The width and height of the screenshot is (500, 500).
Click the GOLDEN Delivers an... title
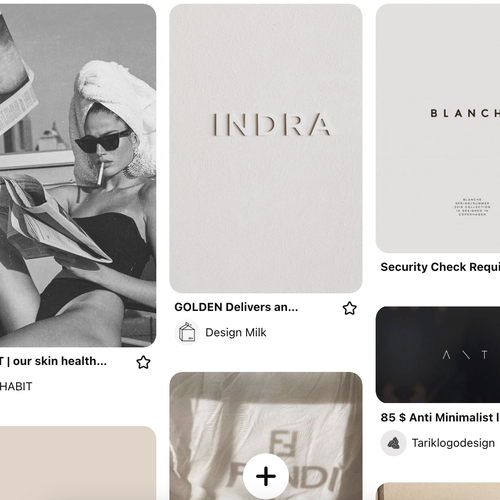tap(236, 307)
